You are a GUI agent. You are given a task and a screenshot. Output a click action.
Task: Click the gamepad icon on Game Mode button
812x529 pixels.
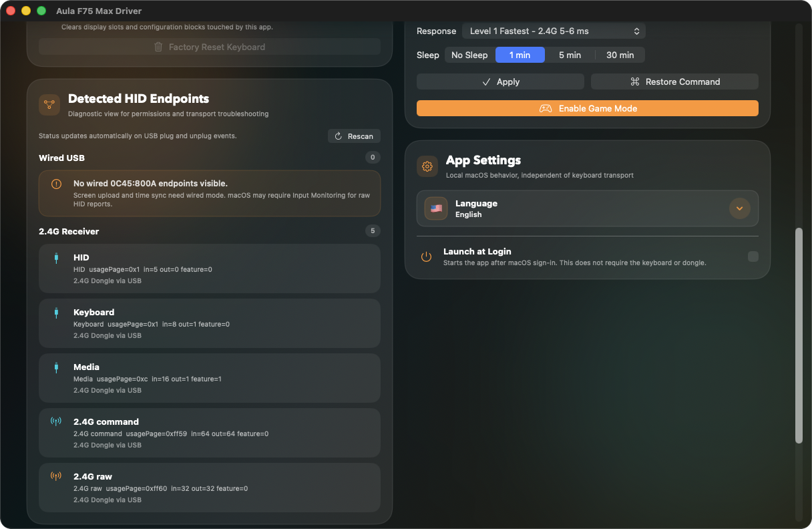point(546,108)
